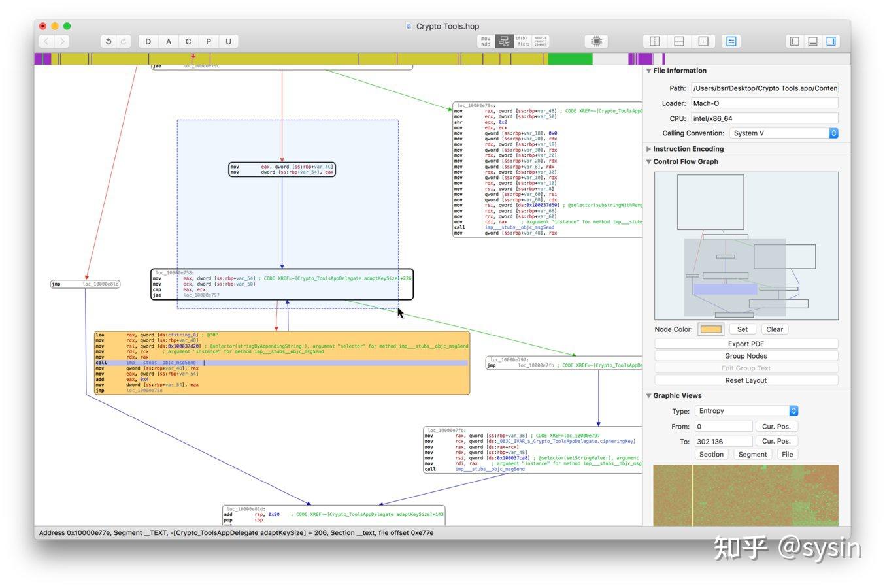Open the hexadecimal view mode
The height and width of the screenshot is (588, 885).
(541, 41)
